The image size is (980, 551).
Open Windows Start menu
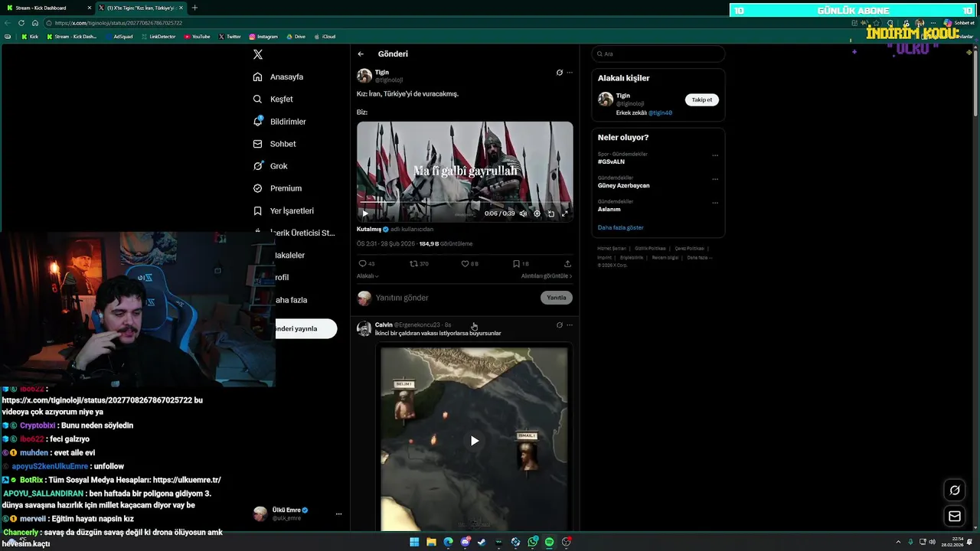(414, 542)
